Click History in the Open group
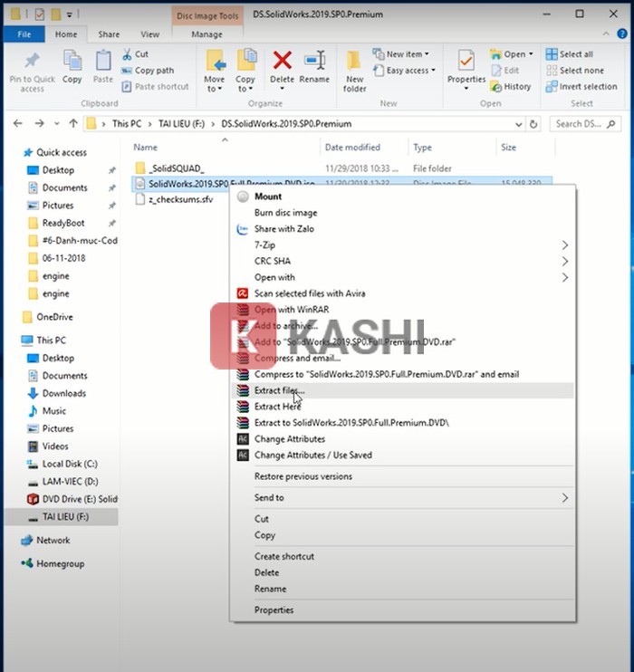Image resolution: width=634 pixels, height=672 pixels. click(x=511, y=87)
